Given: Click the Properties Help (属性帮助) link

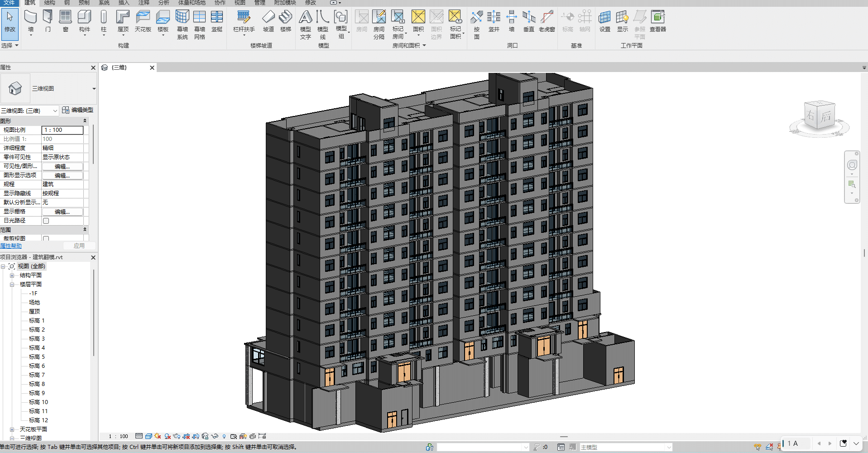Looking at the screenshot, I should tap(11, 246).
